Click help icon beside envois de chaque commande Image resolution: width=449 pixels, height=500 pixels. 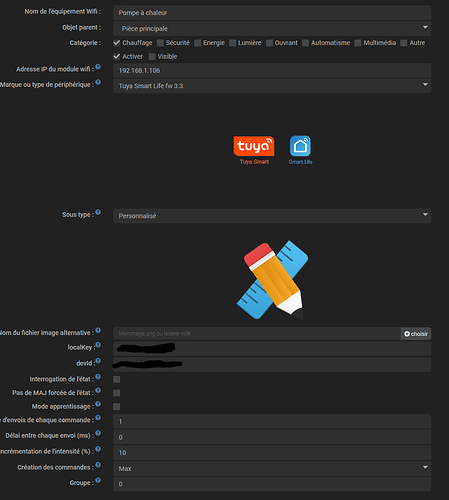[x=98, y=418]
